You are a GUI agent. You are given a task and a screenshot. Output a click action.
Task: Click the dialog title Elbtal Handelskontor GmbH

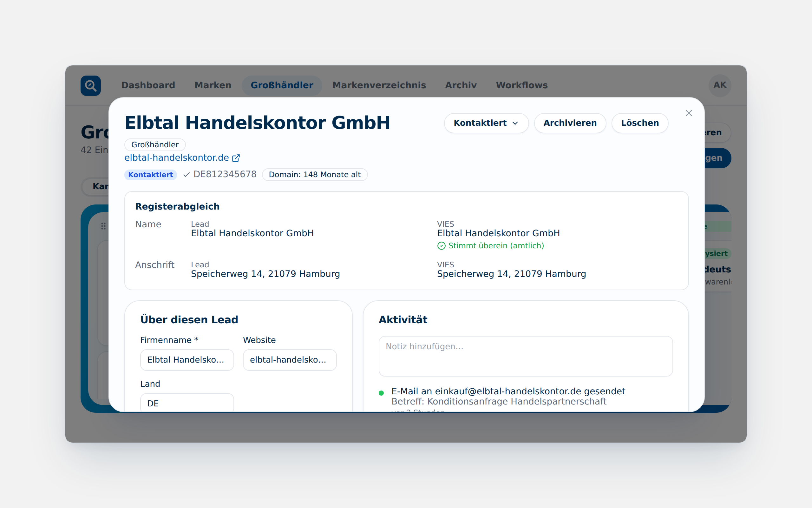pyautogui.click(x=257, y=123)
